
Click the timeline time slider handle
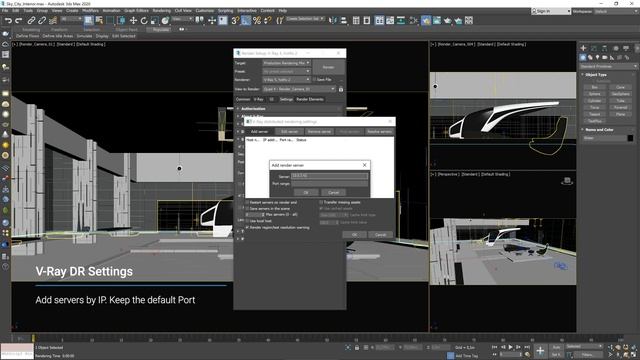coord(33,338)
